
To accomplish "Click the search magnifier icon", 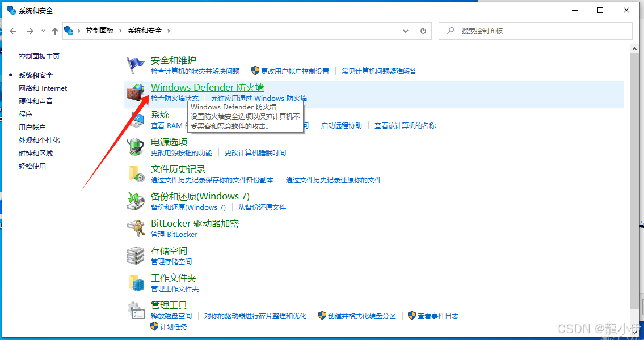I will (451, 31).
